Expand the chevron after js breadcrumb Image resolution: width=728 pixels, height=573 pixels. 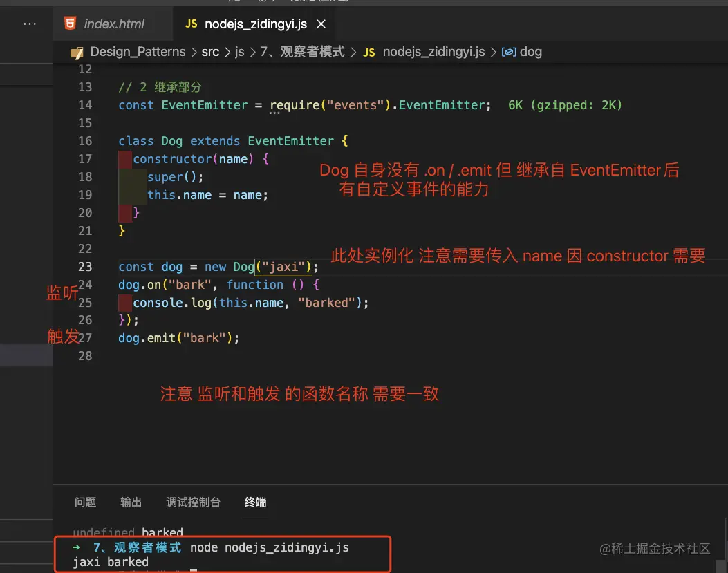(x=252, y=52)
